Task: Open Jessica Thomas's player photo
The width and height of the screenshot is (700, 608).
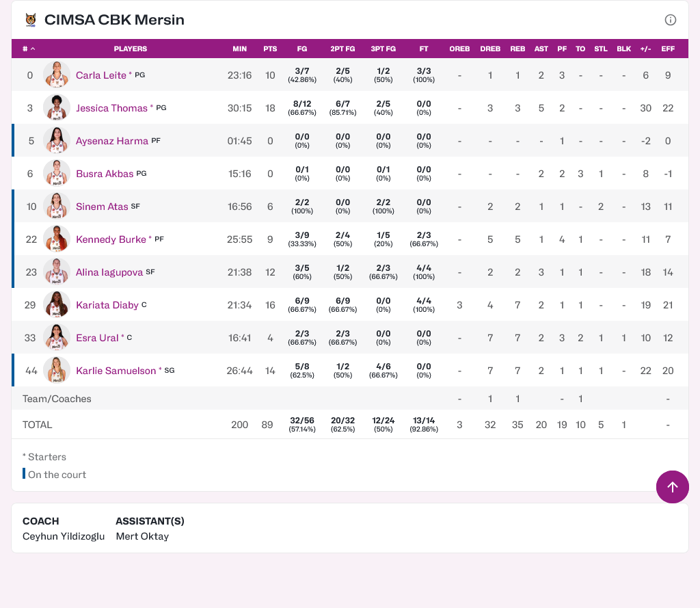Action: (x=57, y=107)
